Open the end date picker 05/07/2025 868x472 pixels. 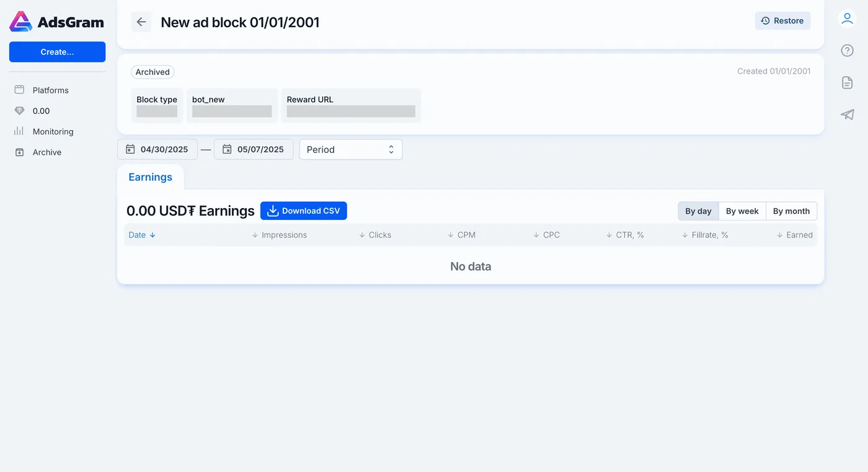[254, 149]
